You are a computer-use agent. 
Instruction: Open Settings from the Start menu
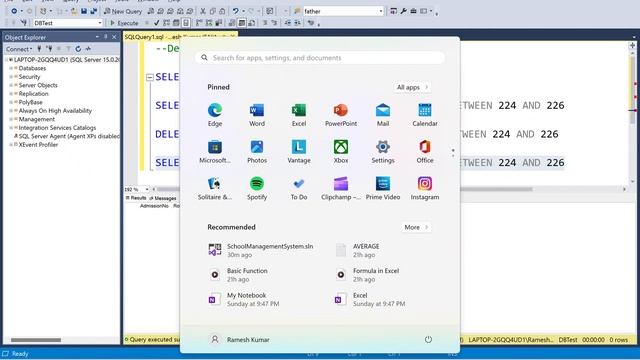[383, 151]
